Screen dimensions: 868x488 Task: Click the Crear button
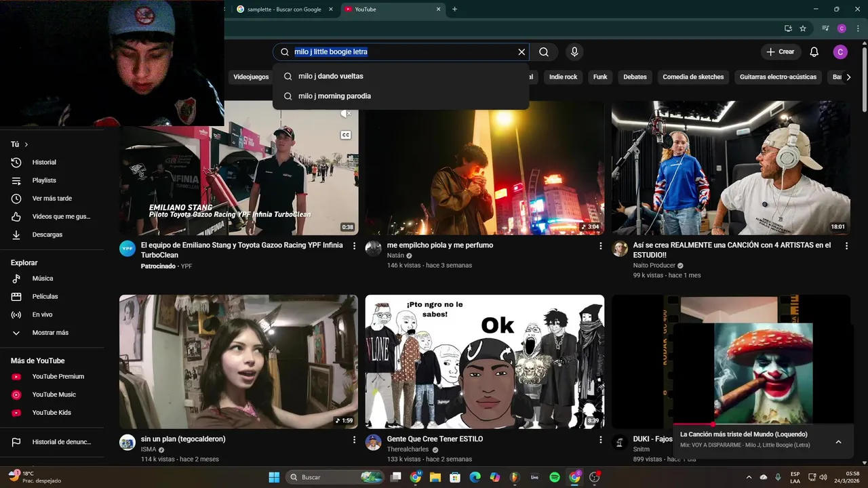(781, 52)
